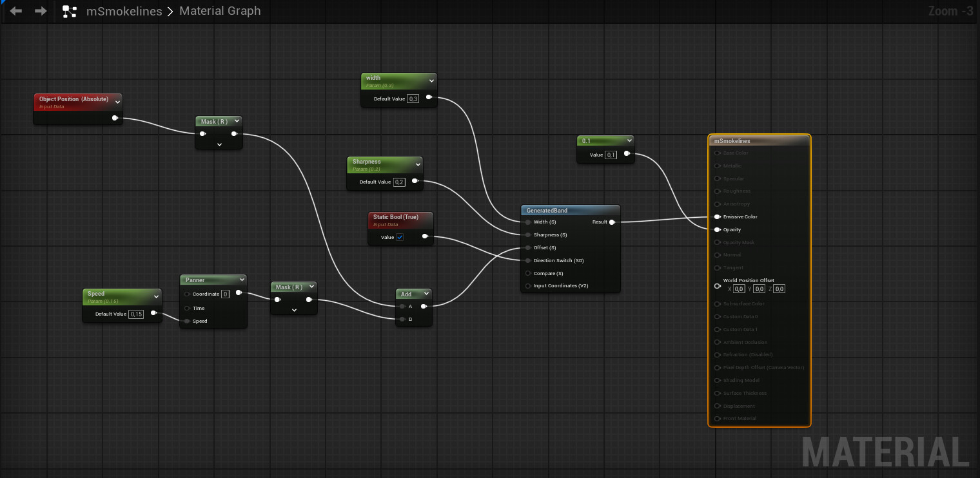This screenshot has width=980, height=478.
Task: Collapse lower Mask (R) node header chevron
Action: [x=311, y=287]
